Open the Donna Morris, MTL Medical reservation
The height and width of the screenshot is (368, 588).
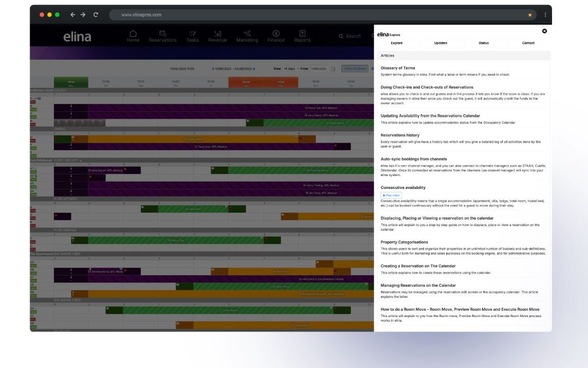click(97, 271)
